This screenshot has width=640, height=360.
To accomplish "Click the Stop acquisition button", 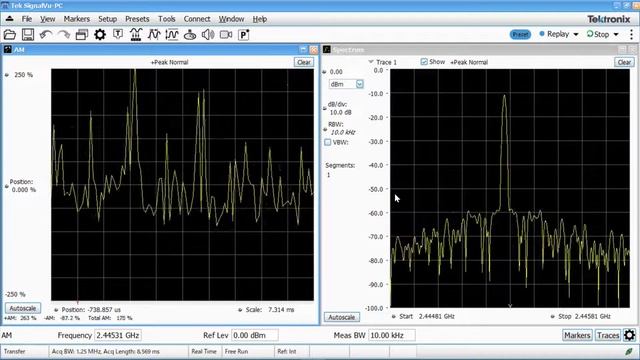I will [x=598, y=34].
